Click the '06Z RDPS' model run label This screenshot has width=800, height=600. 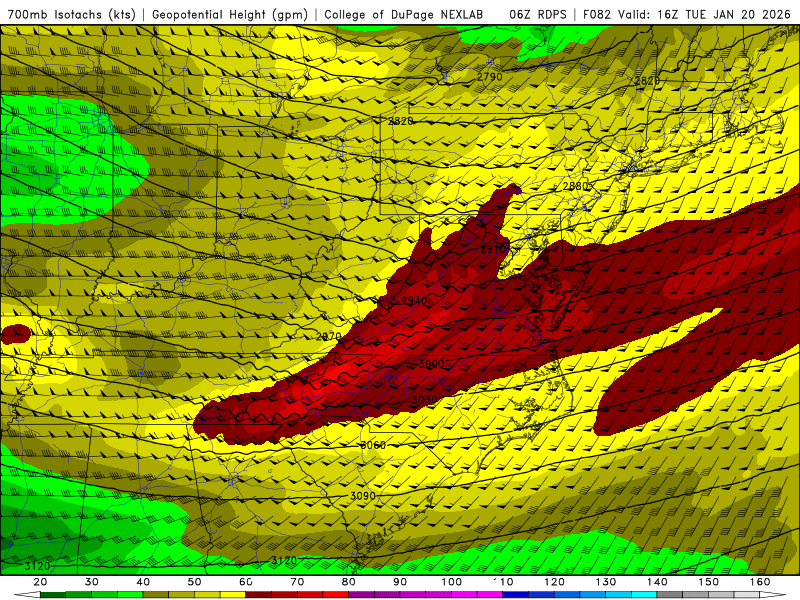click(538, 15)
